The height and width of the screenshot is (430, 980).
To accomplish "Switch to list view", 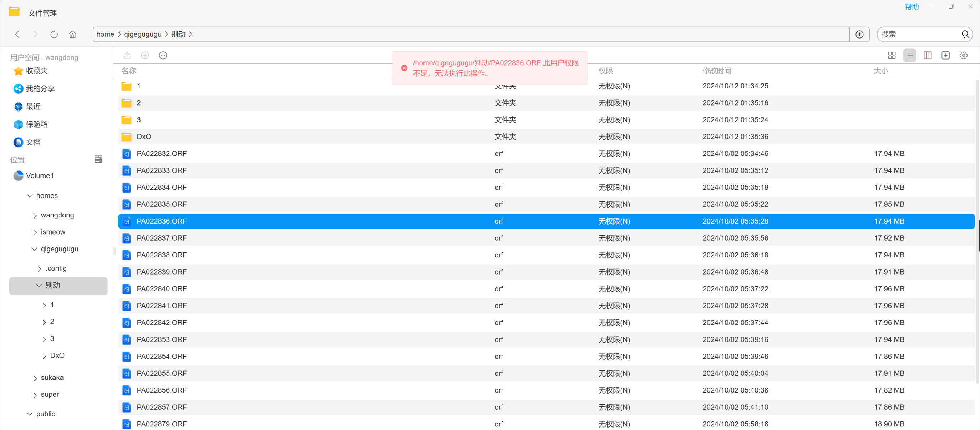I will 910,56.
